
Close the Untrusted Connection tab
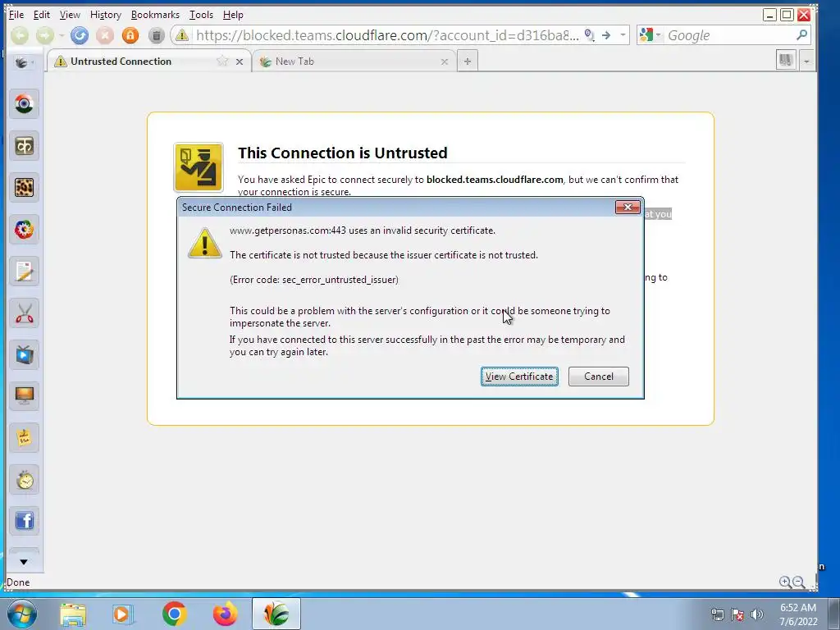(240, 62)
